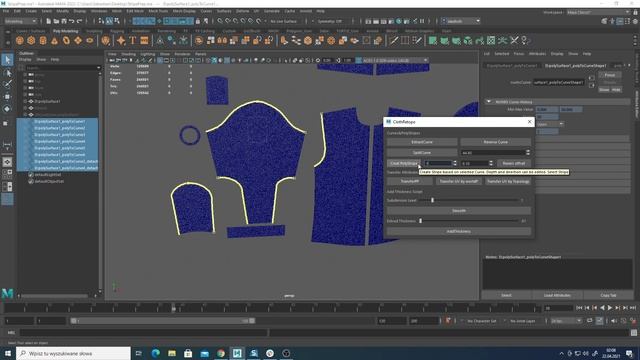Click the polygon Type text tool icon

click(x=133, y=40)
